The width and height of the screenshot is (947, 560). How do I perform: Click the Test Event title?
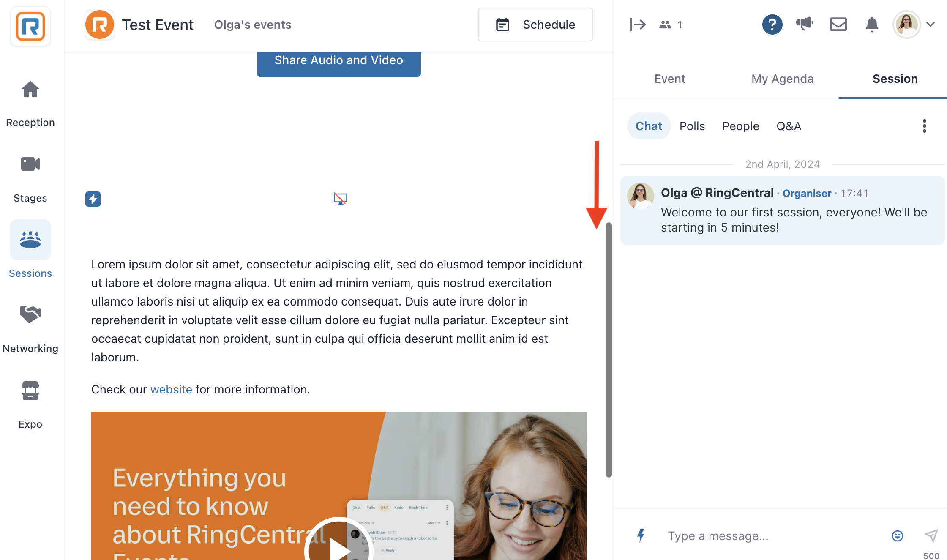point(158,25)
